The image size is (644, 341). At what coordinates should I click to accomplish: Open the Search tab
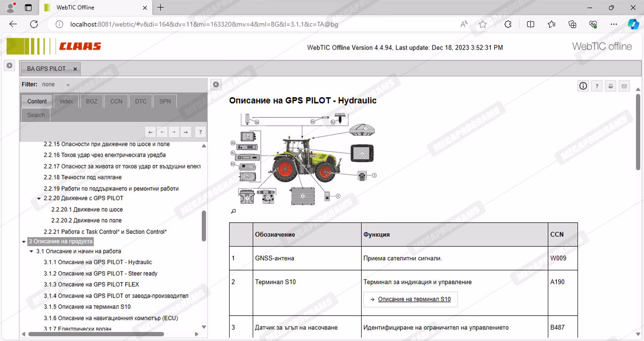click(36, 115)
